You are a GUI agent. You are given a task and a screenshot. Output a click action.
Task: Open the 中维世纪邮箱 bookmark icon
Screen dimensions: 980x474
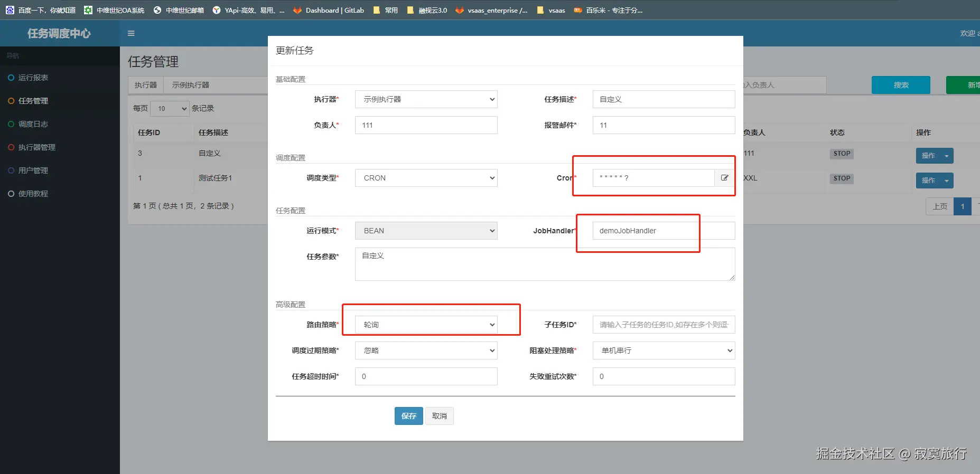[x=157, y=10]
